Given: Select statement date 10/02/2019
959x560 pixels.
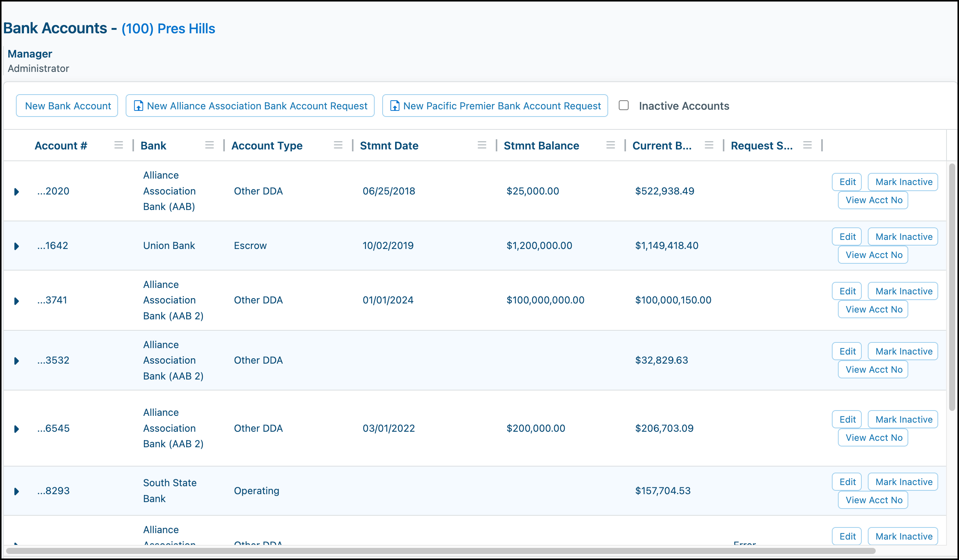Looking at the screenshot, I should point(388,246).
